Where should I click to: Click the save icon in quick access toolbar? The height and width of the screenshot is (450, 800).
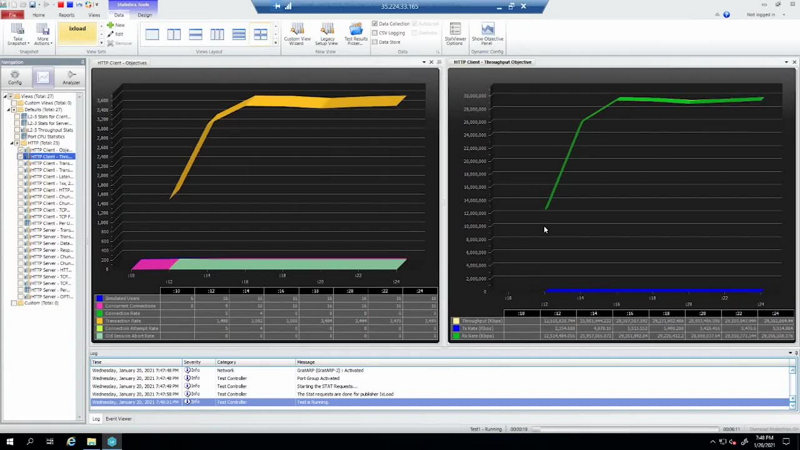click(32, 5)
